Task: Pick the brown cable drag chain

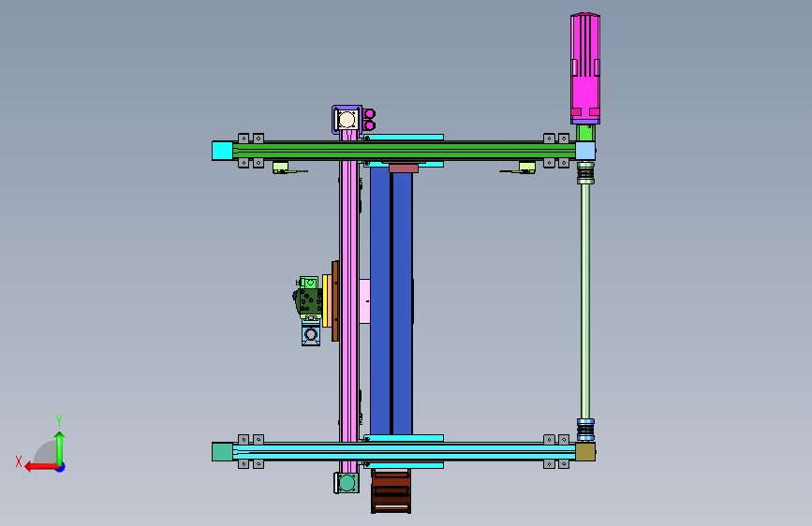Action: tap(391, 490)
